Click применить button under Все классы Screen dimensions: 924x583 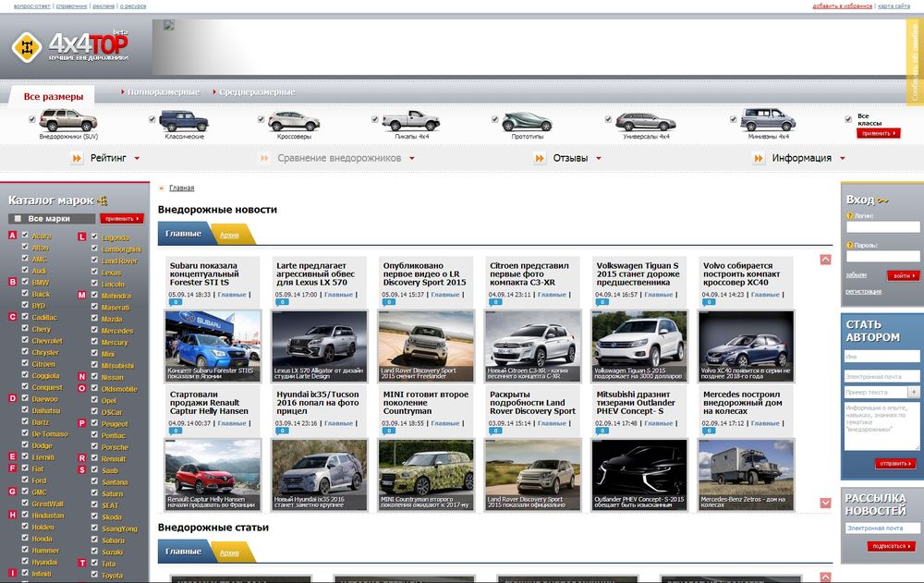pyautogui.click(x=878, y=133)
